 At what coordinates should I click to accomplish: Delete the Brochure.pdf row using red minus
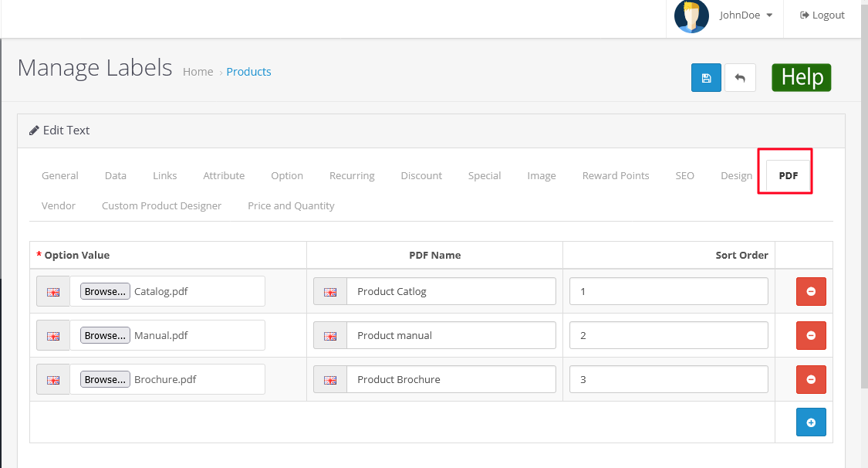[811, 379]
